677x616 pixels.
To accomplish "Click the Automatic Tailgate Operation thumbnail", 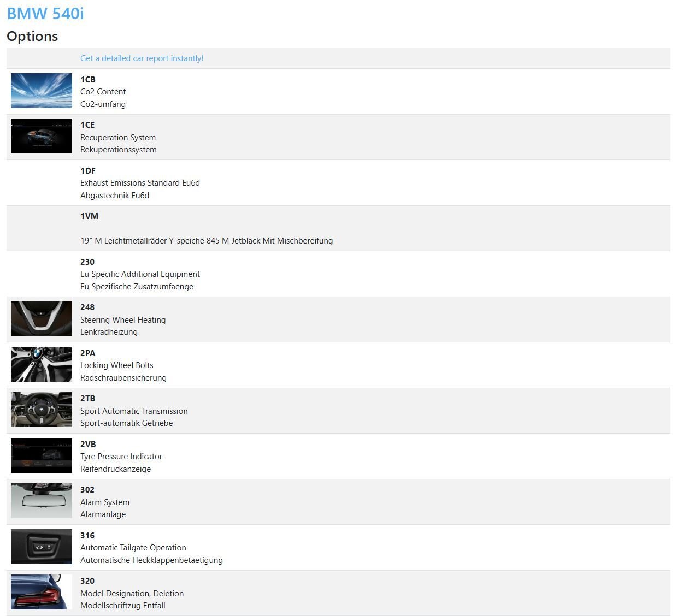I will [x=42, y=547].
